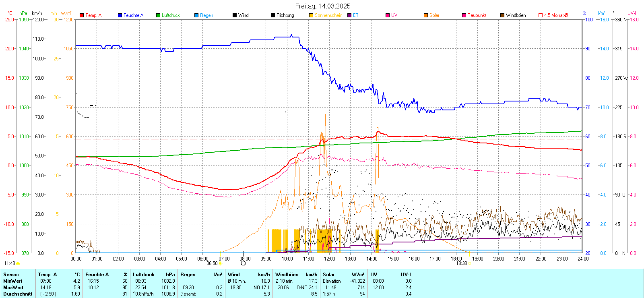
Task: Click the sunset icon beside 18:38
Action: (470, 263)
